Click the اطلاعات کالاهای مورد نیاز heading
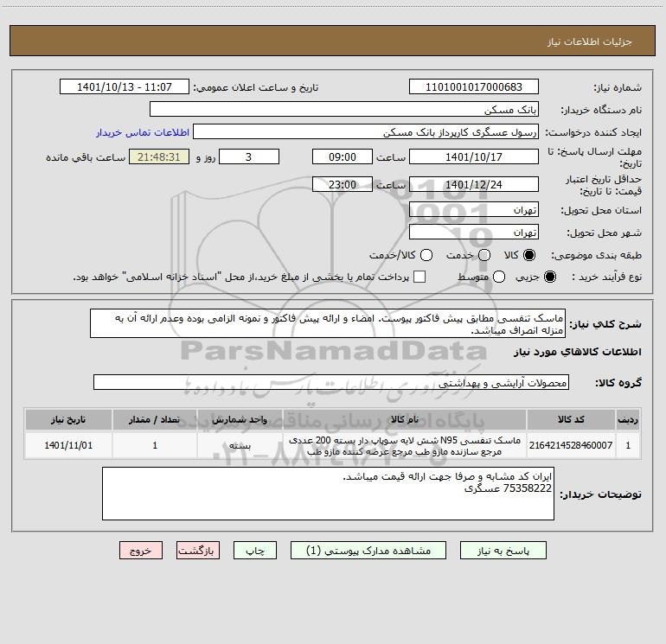 pos(577,352)
